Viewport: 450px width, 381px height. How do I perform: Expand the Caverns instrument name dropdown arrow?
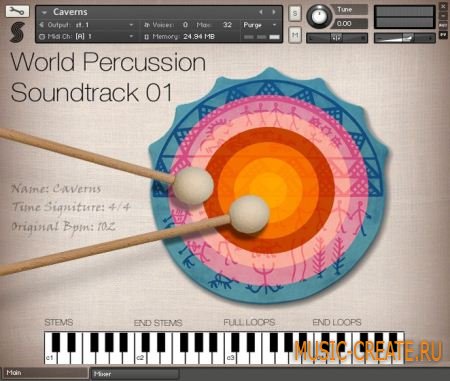[44, 13]
